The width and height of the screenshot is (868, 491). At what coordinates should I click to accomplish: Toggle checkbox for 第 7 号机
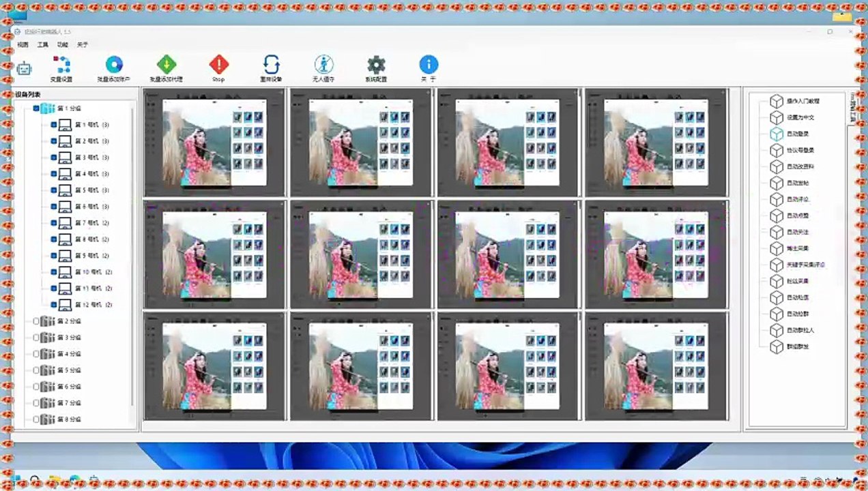pos(53,223)
